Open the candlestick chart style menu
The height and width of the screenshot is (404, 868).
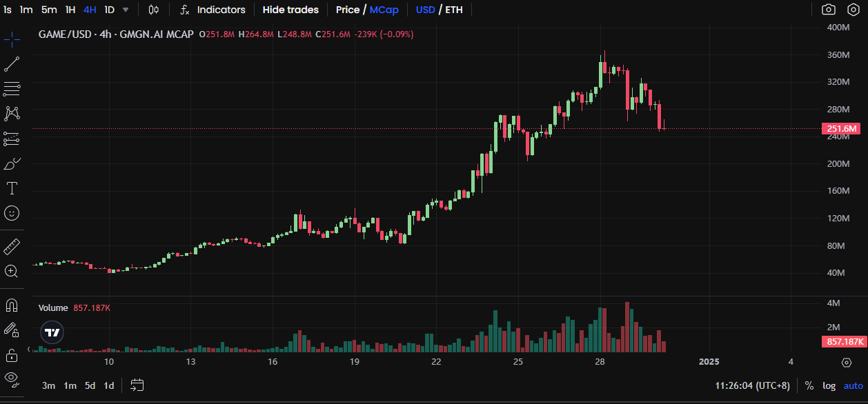[154, 10]
